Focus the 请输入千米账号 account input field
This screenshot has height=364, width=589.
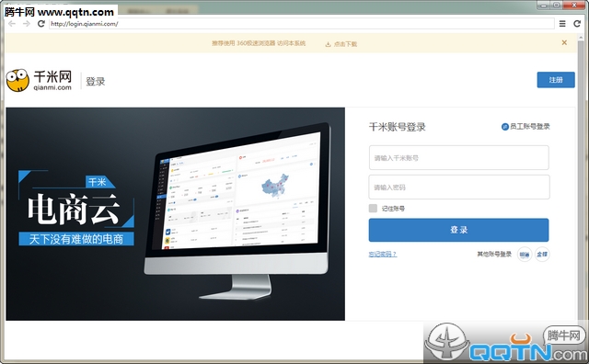coord(458,157)
